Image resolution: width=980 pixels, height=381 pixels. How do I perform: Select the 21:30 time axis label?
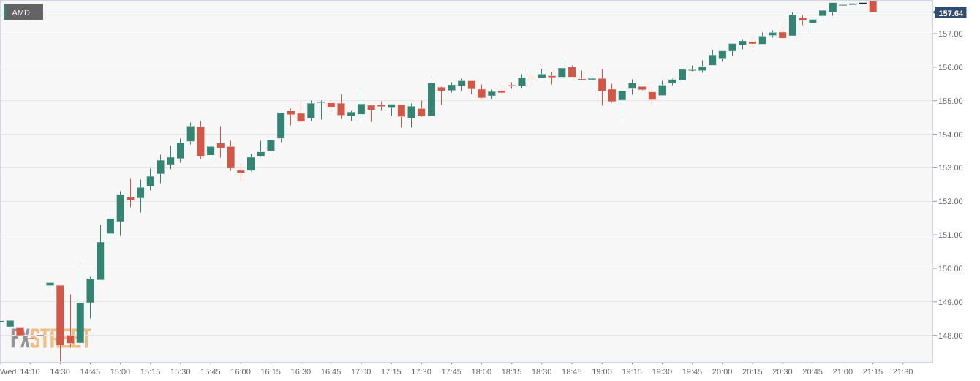point(902,371)
